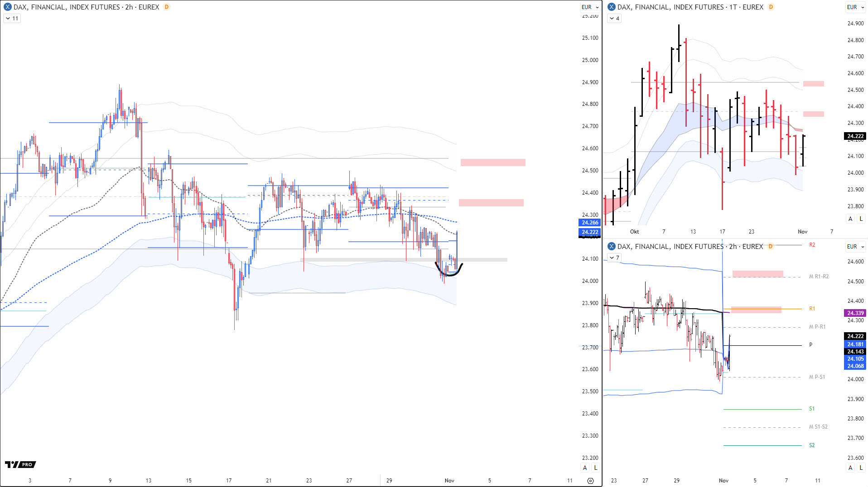Click the orange D badge in the bottom-right chart

coord(770,246)
